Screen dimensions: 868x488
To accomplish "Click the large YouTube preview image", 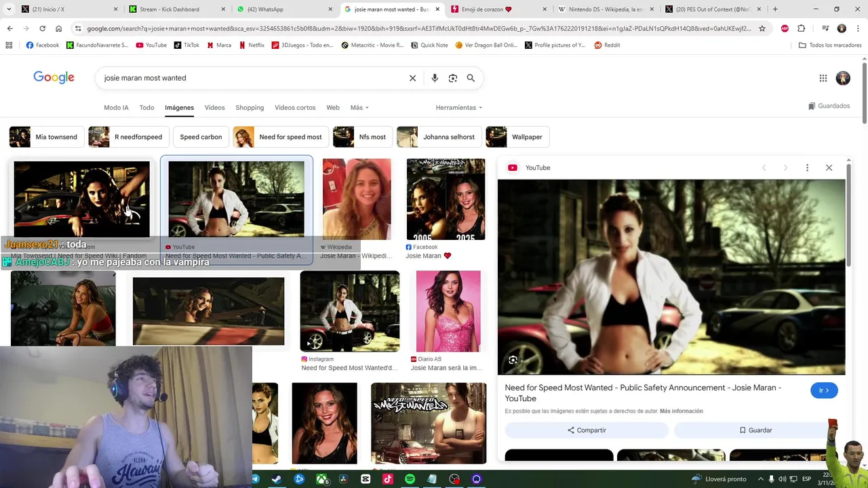I will pos(671,277).
